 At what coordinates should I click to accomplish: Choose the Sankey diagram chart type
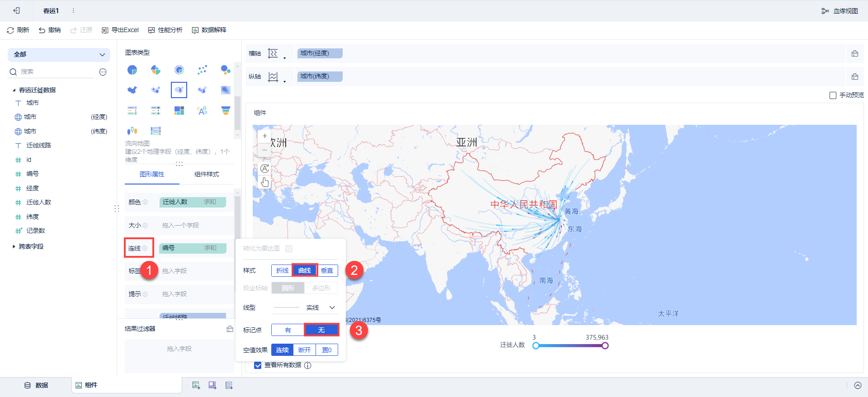click(x=156, y=131)
